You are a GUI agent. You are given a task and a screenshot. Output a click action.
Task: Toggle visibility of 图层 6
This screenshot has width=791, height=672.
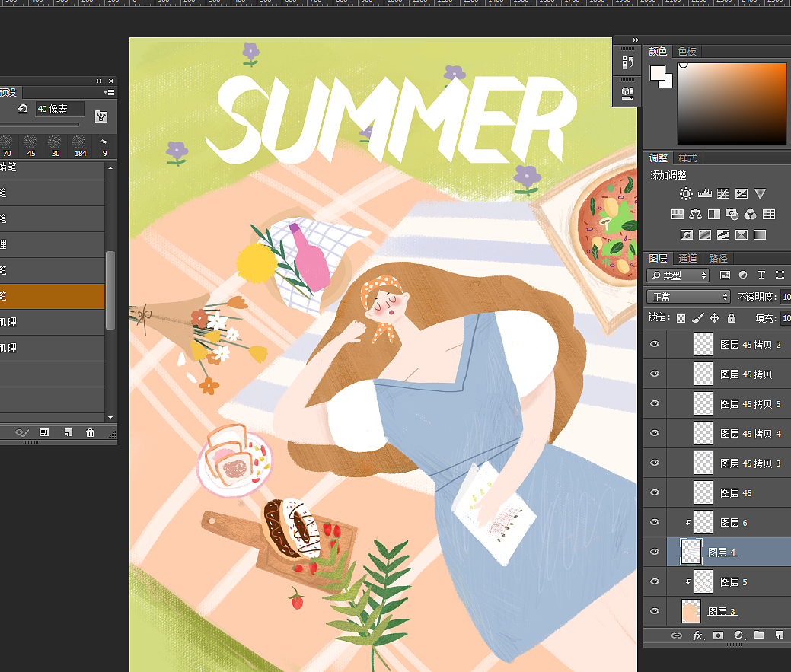pyautogui.click(x=655, y=522)
